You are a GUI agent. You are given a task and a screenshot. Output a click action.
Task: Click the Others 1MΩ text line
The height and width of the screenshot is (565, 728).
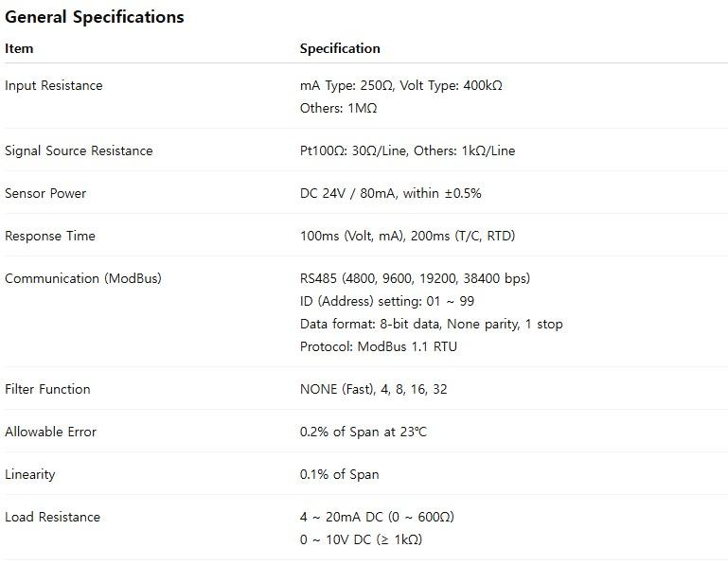[339, 108]
